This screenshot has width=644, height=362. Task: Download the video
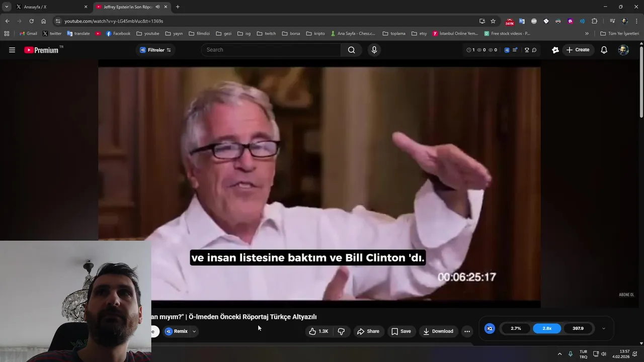point(438,331)
